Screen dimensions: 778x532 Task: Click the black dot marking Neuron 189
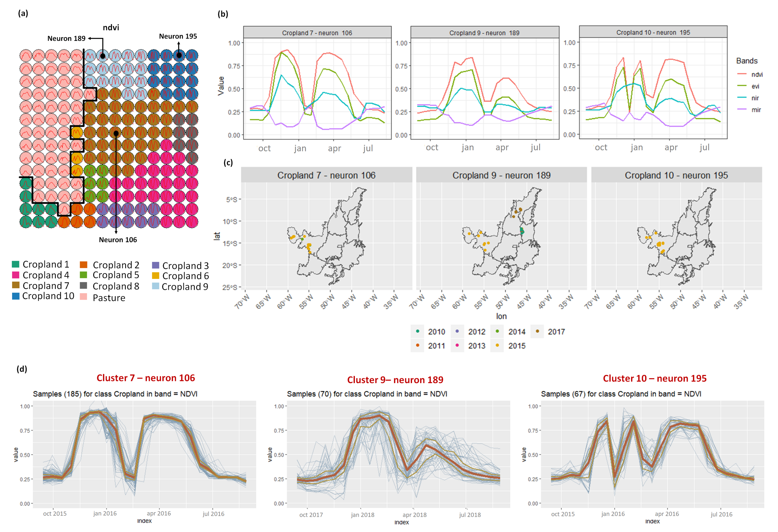click(103, 56)
